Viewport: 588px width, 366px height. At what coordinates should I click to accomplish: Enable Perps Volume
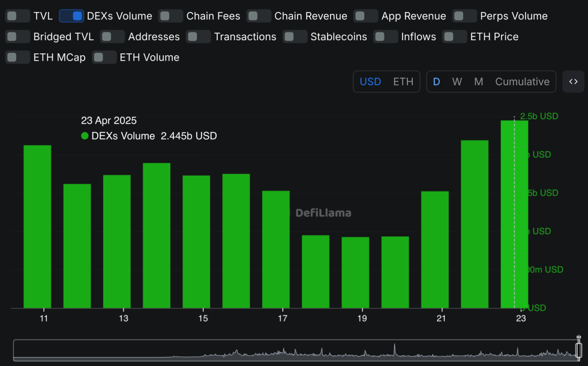464,16
